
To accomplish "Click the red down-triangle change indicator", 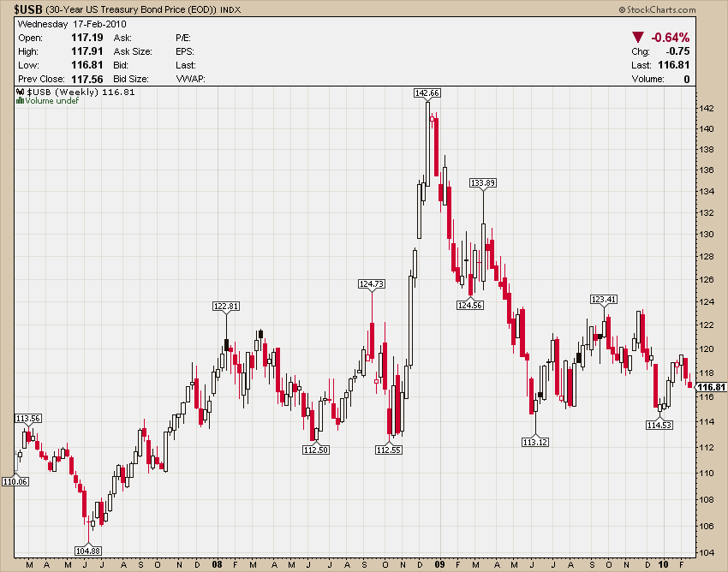I will (x=638, y=38).
